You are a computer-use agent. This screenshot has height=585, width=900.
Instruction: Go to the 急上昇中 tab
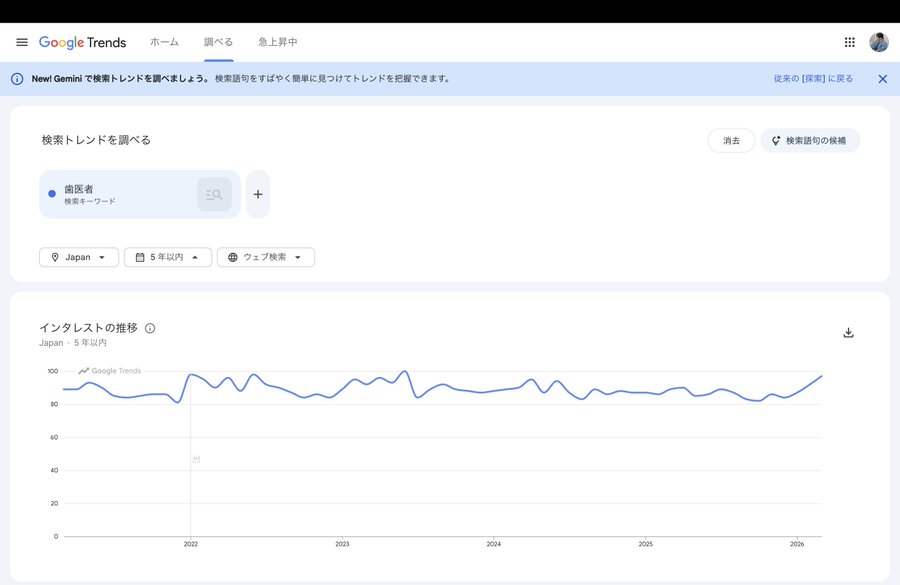coord(277,42)
